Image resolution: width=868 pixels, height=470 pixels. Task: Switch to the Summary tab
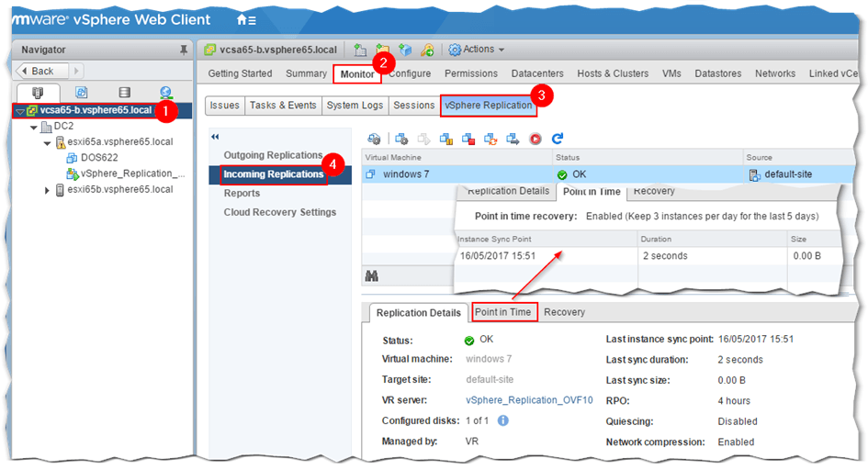click(306, 73)
